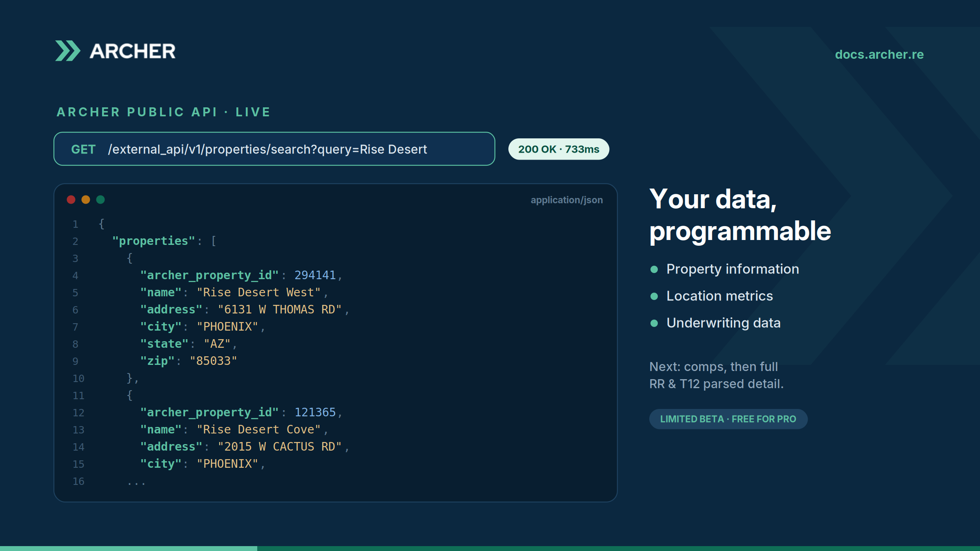Click the "properties" key on line 2
The height and width of the screenshot is (551, 980).
(x=154, y=241)
